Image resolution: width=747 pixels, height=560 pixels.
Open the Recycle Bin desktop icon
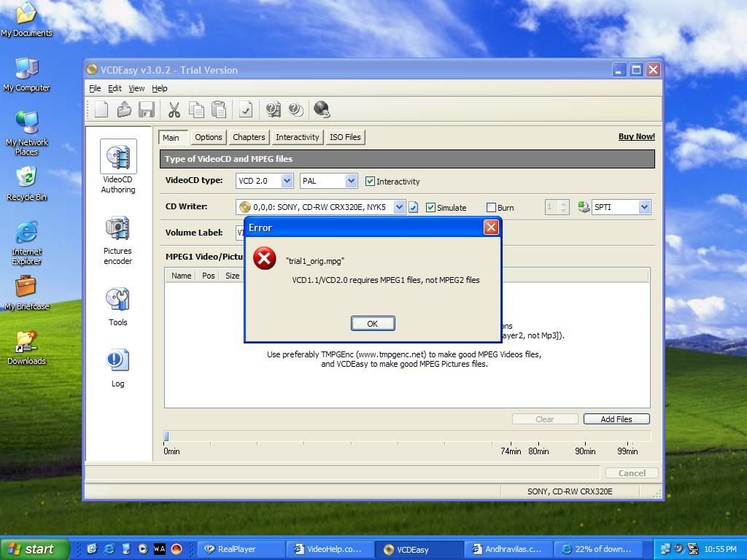tap(27, 184)
